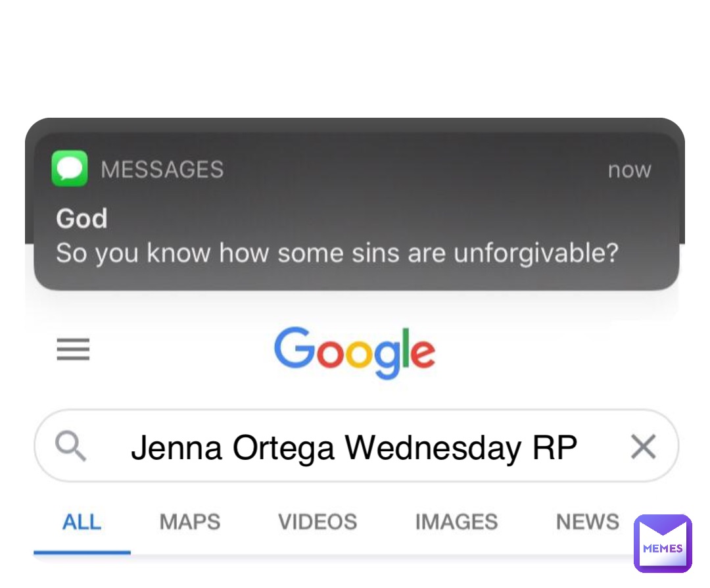Go to the NEWS tab
The image size is (710, 588).
pyautogui.click(x=587, y=522)
